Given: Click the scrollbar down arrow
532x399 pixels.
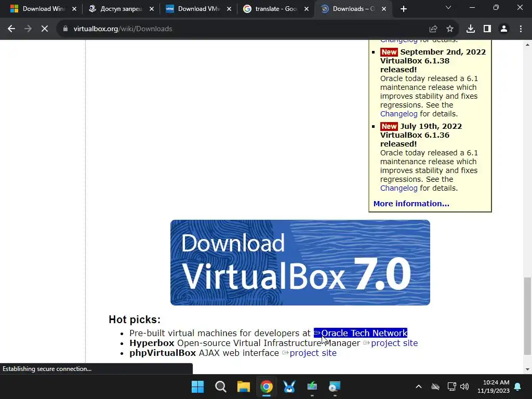Looking at the screenshot, I should coord(527,369).
